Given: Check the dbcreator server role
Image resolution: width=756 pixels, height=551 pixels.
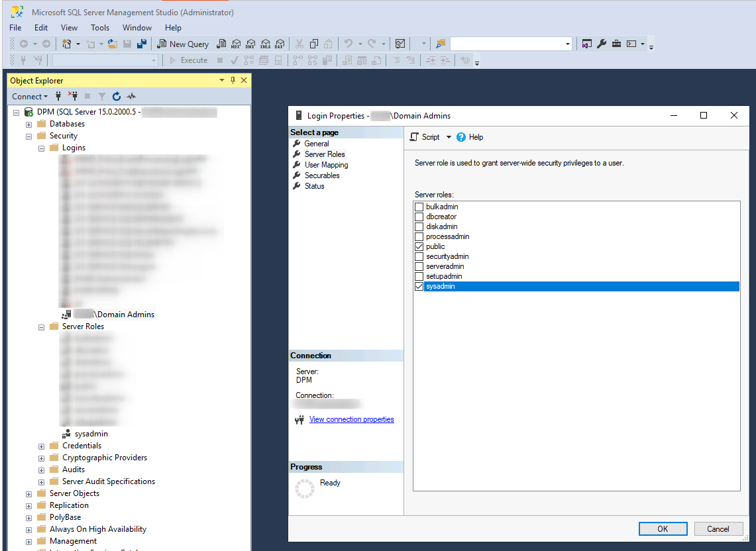Looking at the screenshot, I should (x=419, y=217).
